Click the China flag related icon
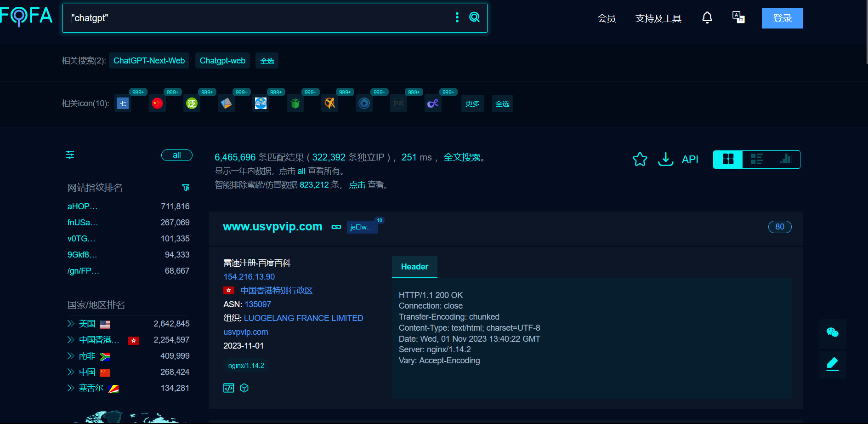 point(157,103)
